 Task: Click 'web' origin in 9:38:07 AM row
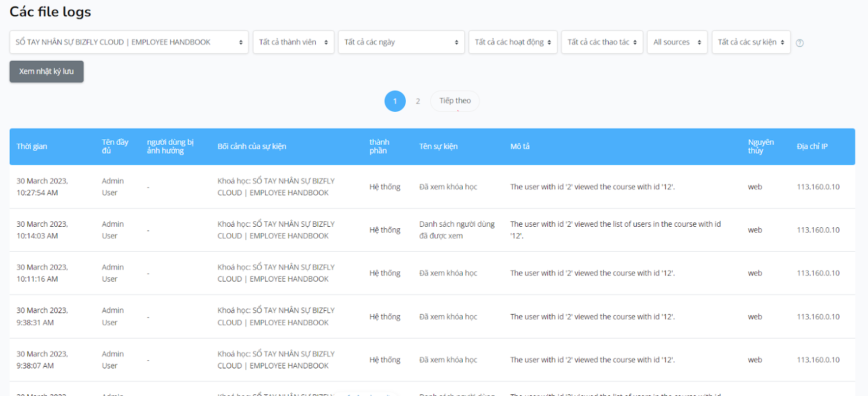coord(755,360)
